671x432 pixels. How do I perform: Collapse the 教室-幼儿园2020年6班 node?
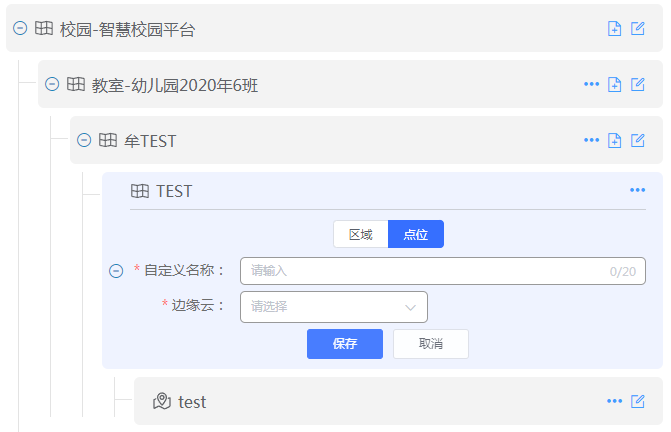point(52,85)
